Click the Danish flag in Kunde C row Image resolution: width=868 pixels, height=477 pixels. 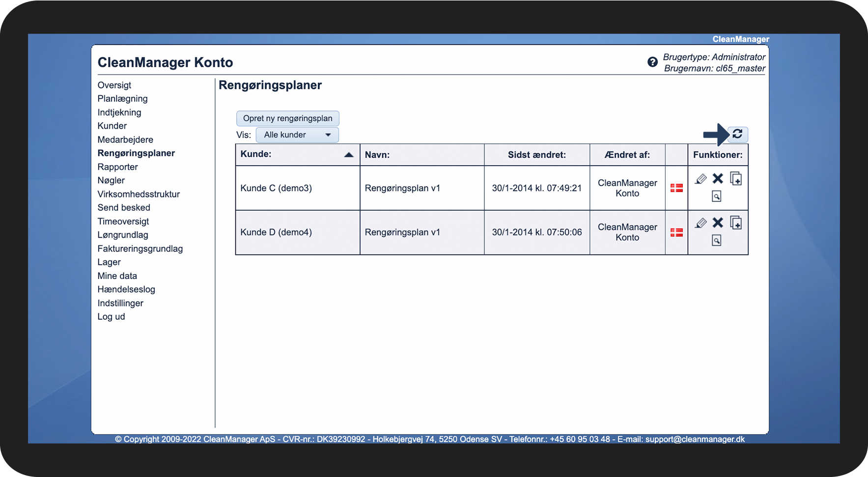point(676,188)
